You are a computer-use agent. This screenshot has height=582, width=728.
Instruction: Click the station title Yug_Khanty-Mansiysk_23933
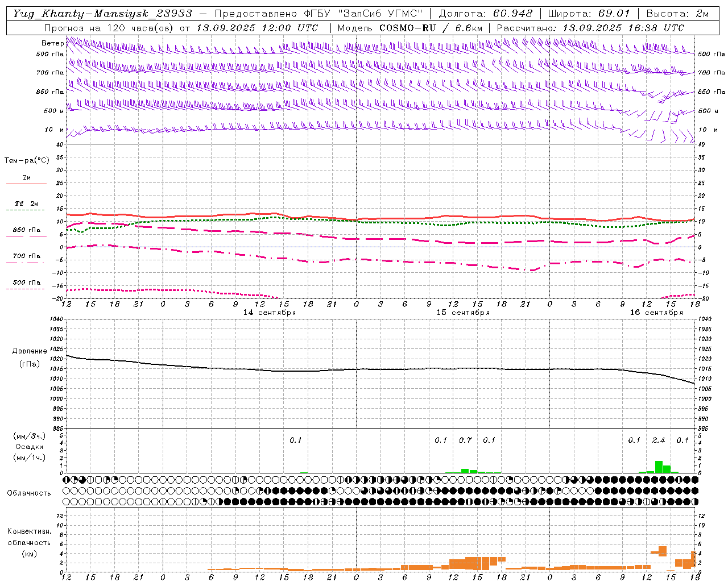(x=102, y=14)
